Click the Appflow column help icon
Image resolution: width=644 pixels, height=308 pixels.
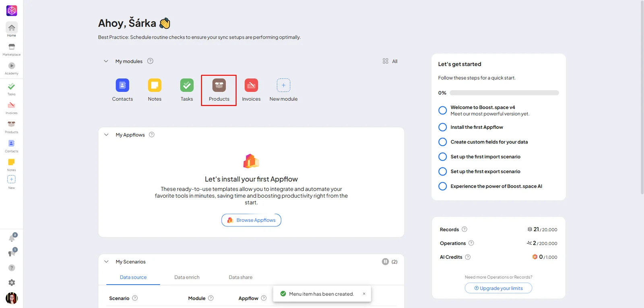(x=264, y=298)
